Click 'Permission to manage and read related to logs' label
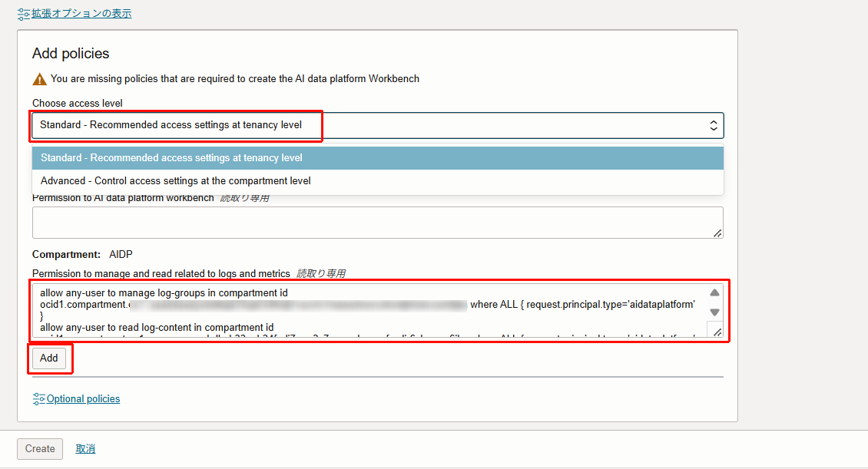 click(161, 273)
